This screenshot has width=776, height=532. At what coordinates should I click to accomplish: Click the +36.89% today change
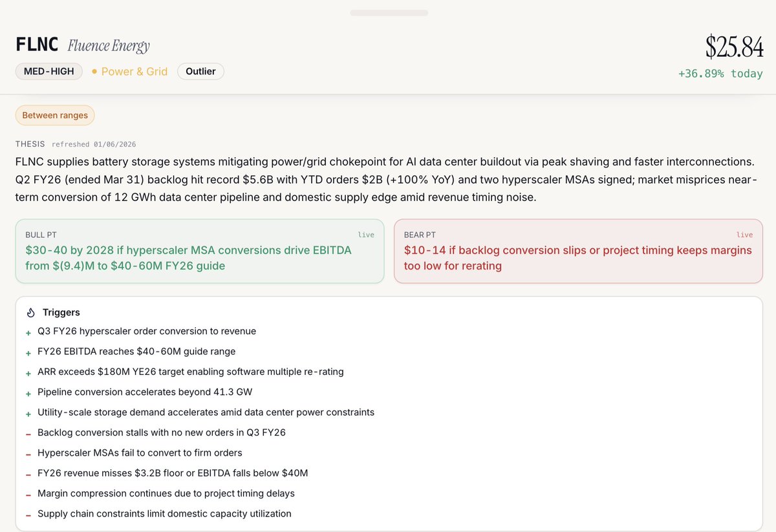tap(720, 74)
